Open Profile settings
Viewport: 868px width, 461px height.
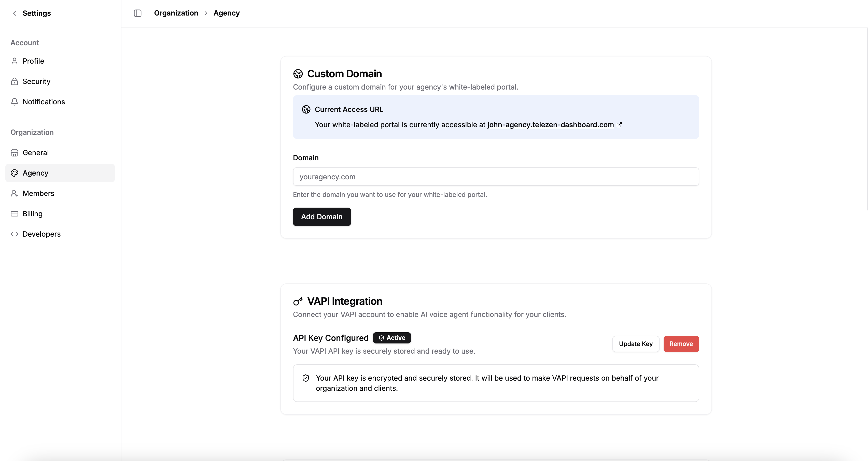(x=60, y=61)
